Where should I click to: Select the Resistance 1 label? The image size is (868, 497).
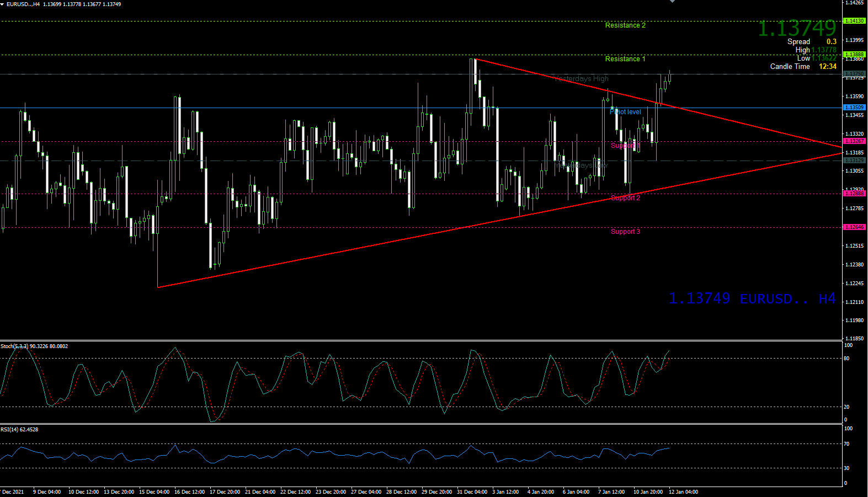point(625,59)
